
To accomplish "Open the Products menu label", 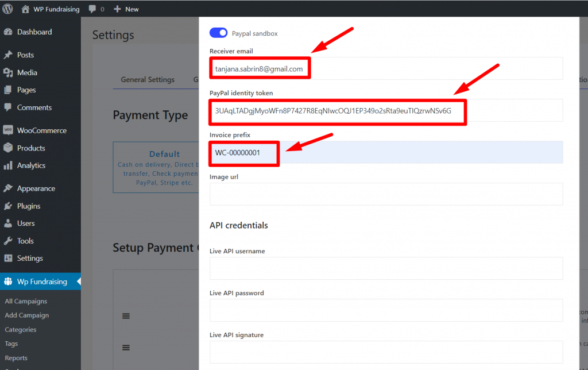I will (31, 148).
